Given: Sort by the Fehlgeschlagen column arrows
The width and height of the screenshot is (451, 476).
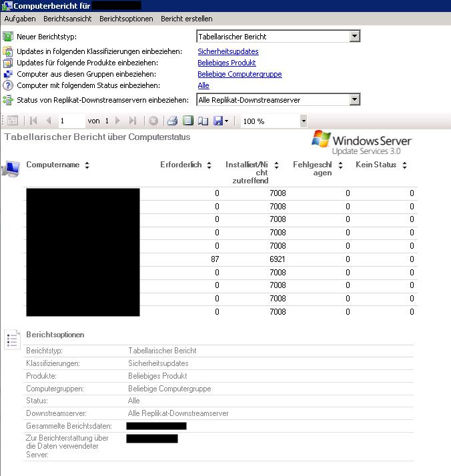Looking at the screenshot, I should 340,165.
